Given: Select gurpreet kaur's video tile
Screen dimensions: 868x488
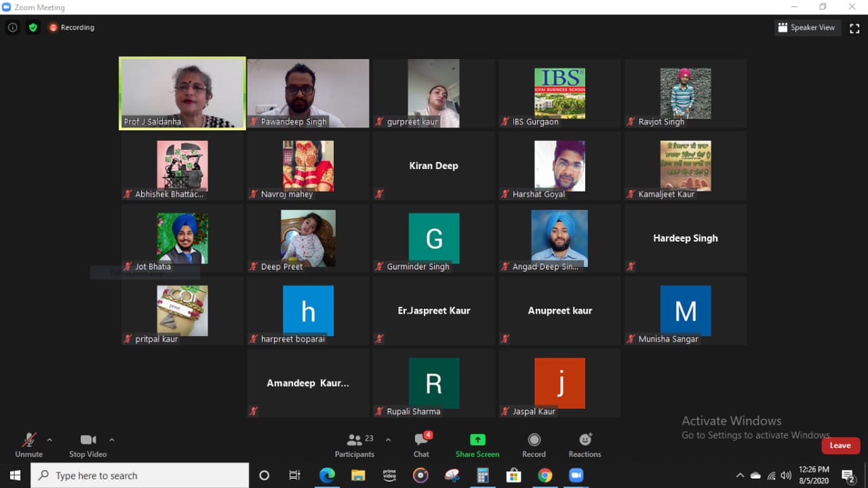Looking at the screenshot, I should click(x=434, y=93).
